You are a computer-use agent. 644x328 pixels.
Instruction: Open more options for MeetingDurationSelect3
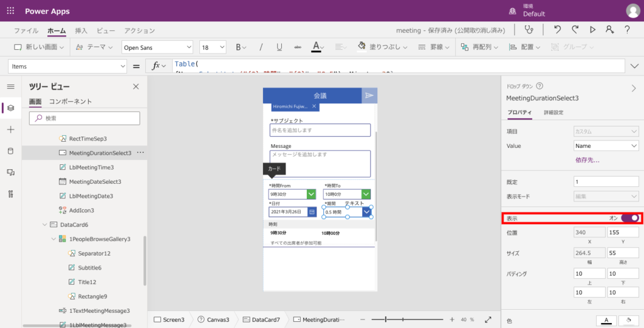coord(140,152)
